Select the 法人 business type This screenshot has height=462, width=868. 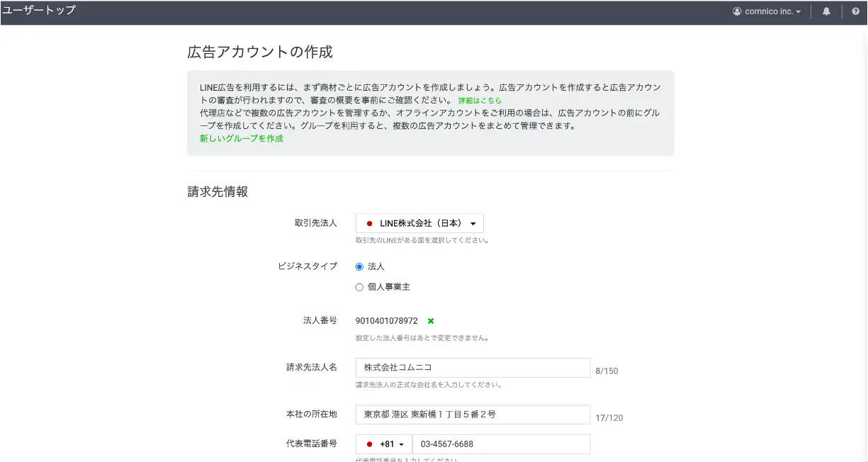(359, 266)
